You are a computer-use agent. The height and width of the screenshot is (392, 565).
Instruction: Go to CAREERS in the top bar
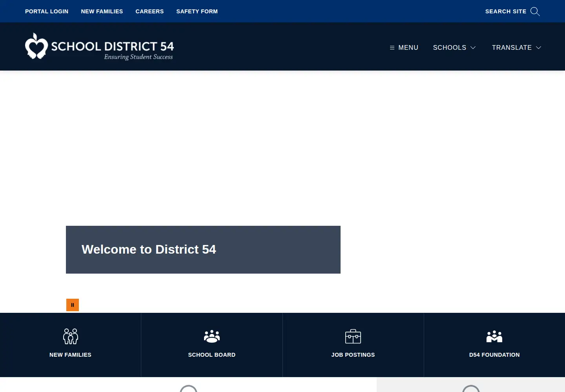pos(149,11)
